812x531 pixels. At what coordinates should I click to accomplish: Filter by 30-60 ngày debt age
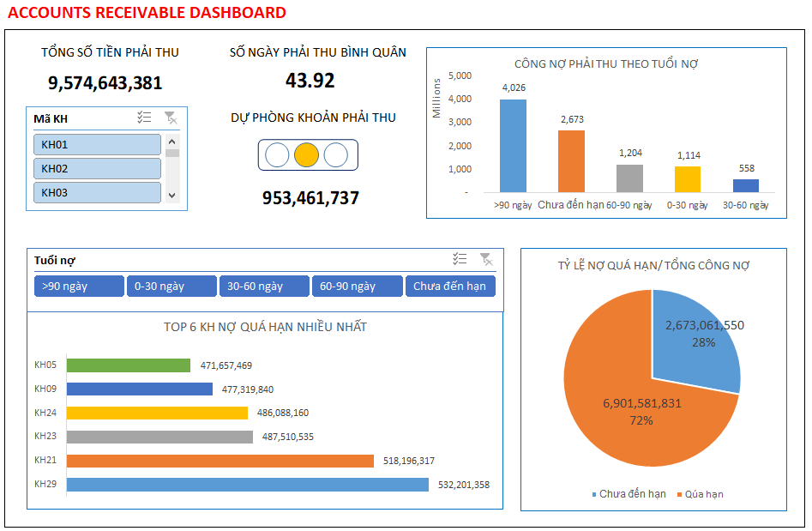(264, 287)
